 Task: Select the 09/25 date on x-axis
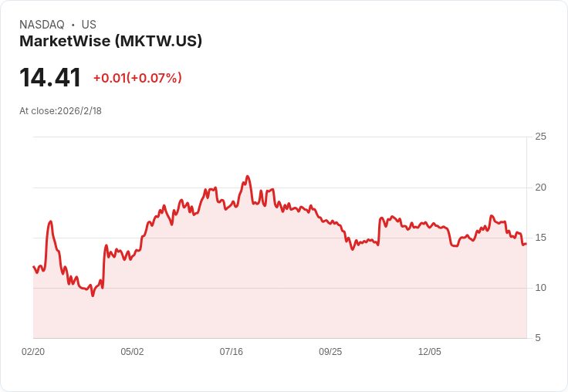click(330, 352)
